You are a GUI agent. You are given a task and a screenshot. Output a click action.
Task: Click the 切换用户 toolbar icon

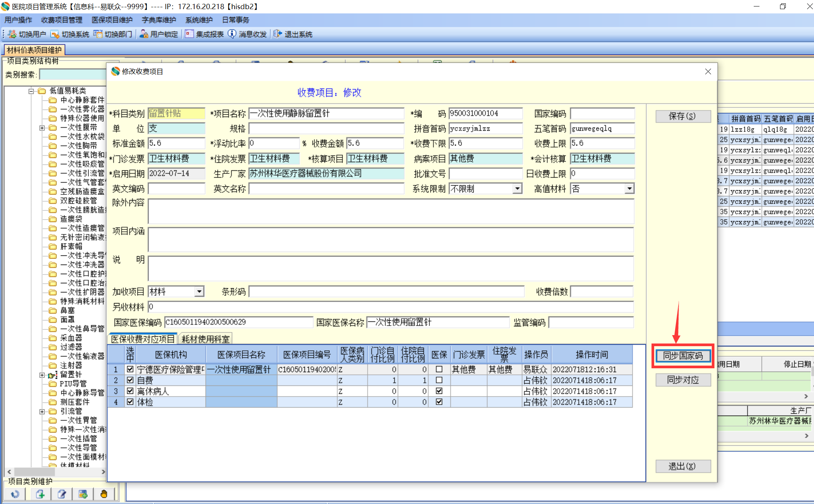[12, 34]
